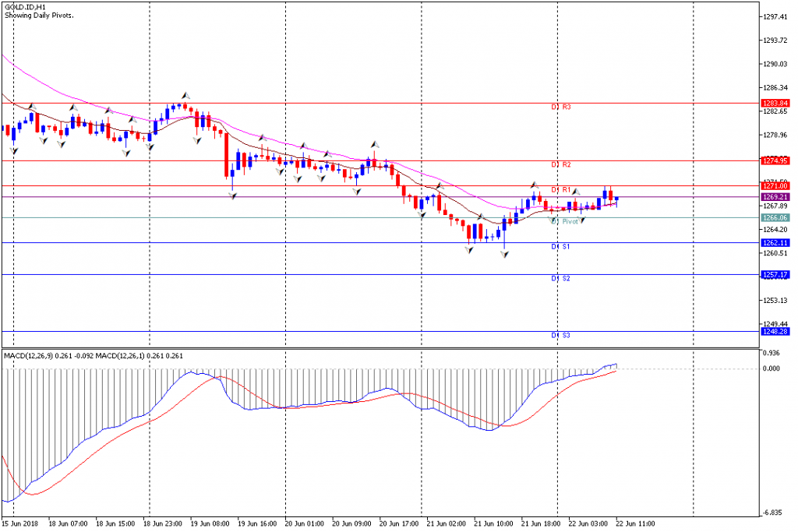Select the D1 R2 resistance label

(562, 165)
